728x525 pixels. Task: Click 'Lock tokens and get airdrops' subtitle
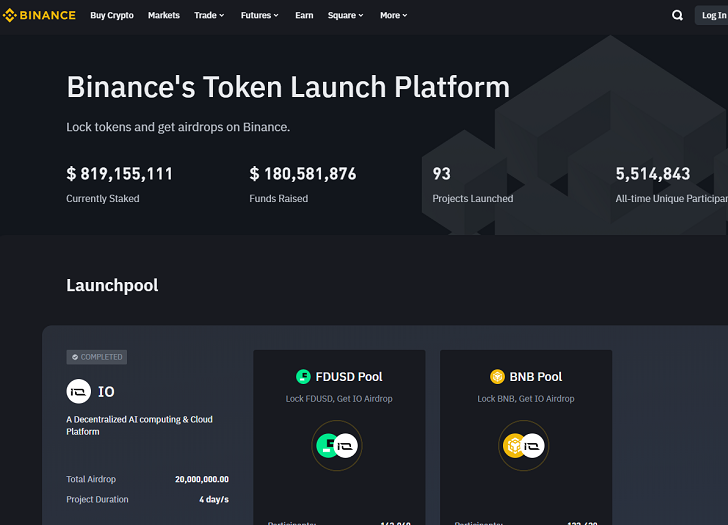coord(178,127)
